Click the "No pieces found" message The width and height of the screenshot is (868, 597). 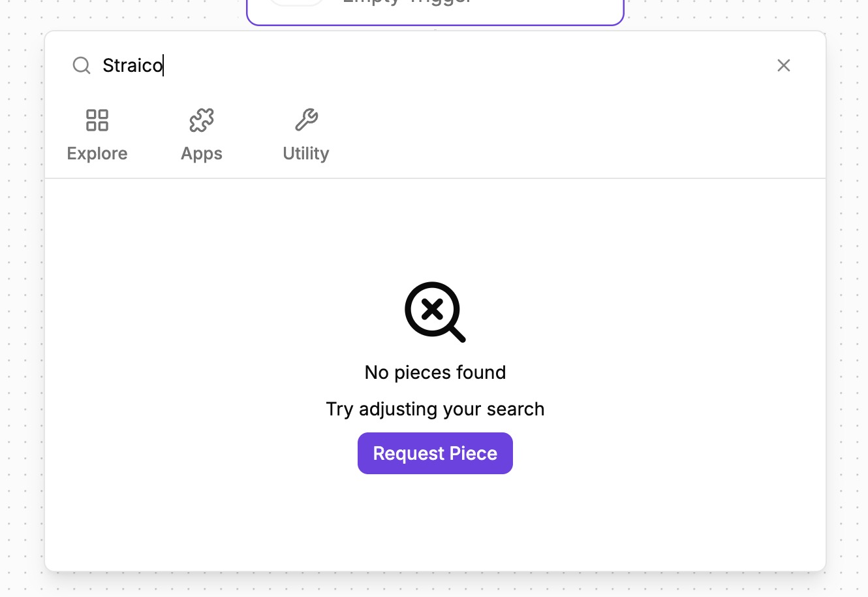tap(435, 372)
